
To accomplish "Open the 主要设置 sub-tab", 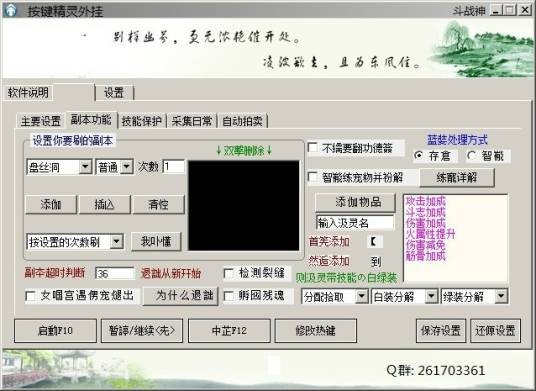I will click(41, 121).
